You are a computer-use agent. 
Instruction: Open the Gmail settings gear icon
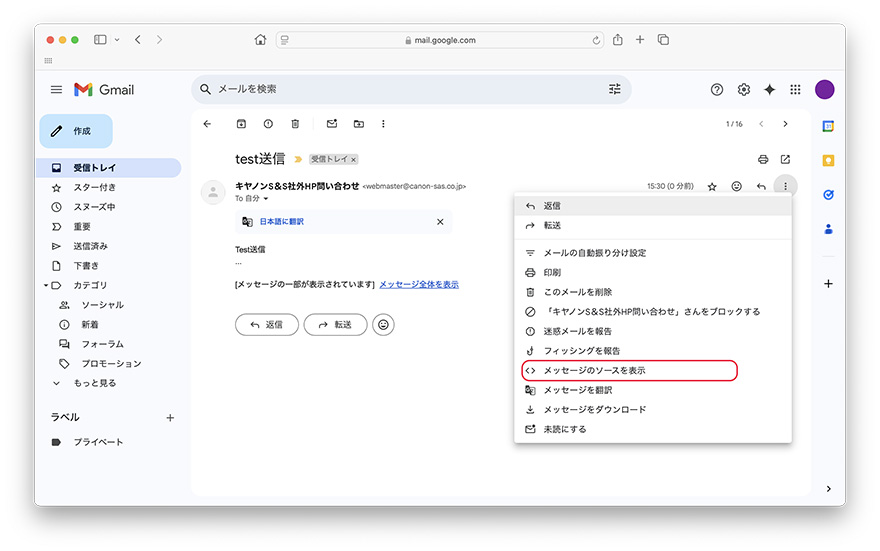(x=743, y=89)
